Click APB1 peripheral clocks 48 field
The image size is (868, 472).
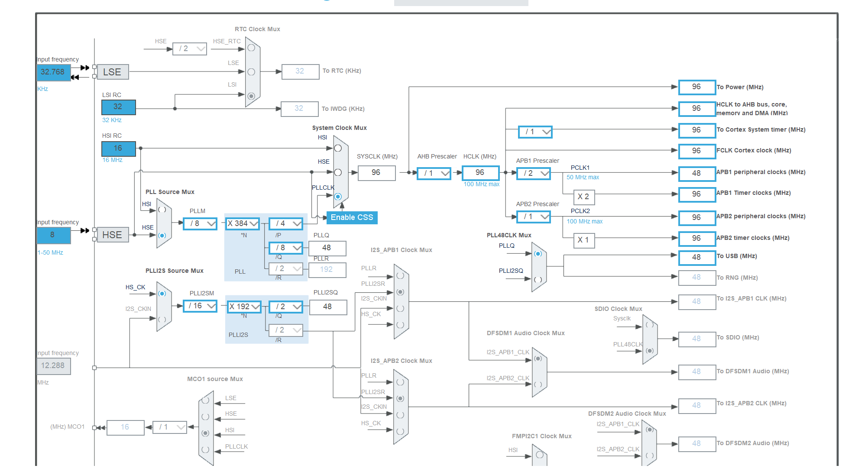(697, 174)
